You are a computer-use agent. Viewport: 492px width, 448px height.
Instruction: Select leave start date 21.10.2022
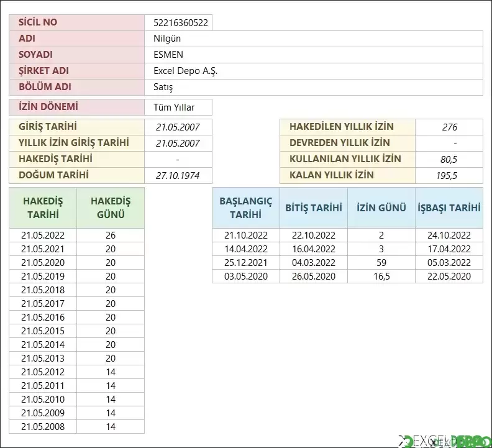coord(245,235)
